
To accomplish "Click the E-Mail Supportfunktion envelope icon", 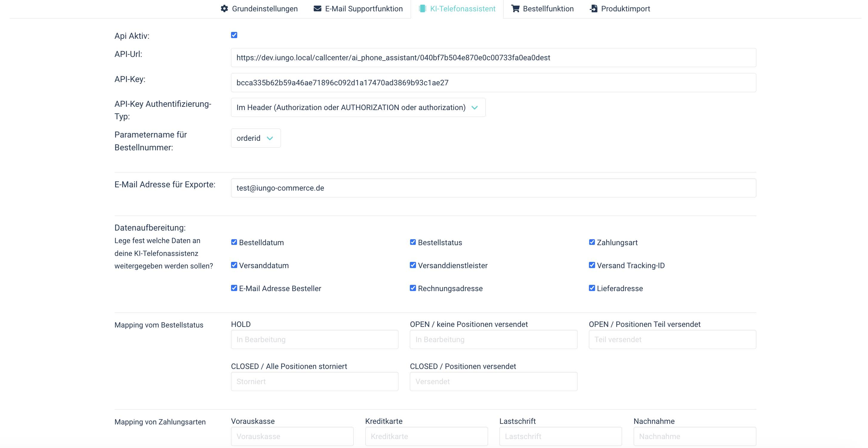I will pyautogui.click(x=317, y=9).
